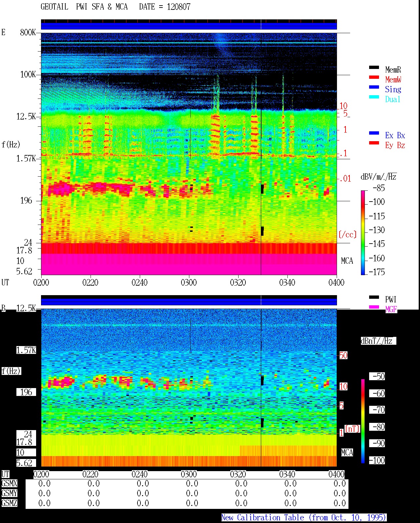Click the GSMX row header

coord(9,483)
